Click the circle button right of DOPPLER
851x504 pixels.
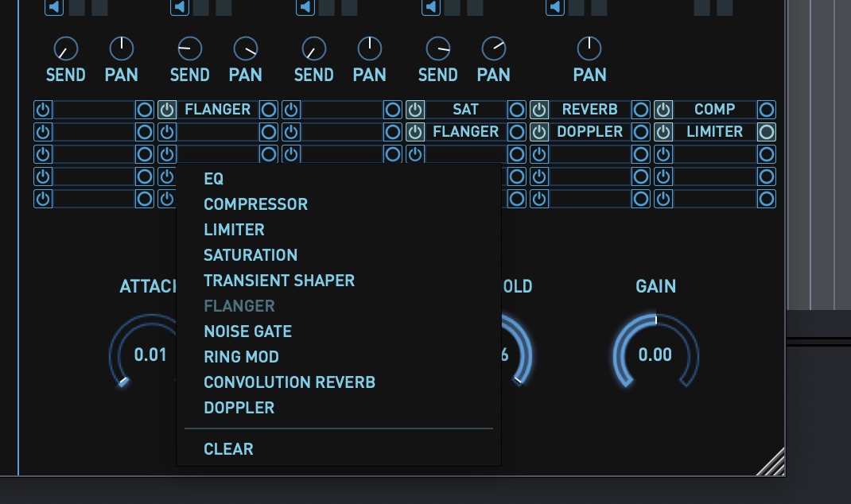click(641, 132)
